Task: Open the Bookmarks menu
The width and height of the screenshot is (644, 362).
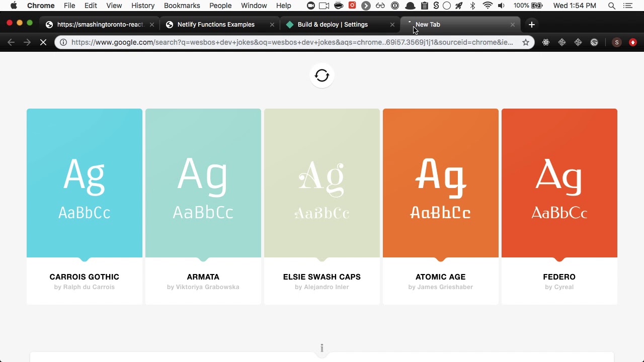Action: tap(182, 6)
